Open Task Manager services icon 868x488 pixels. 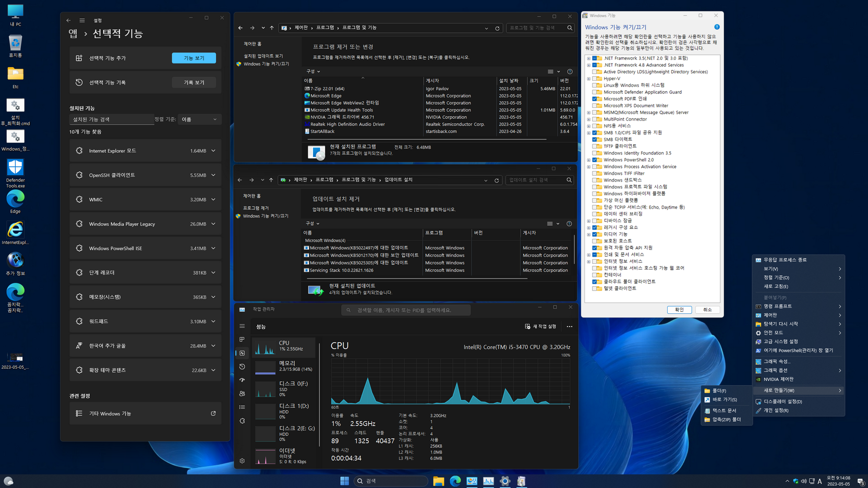click(242, 421)
